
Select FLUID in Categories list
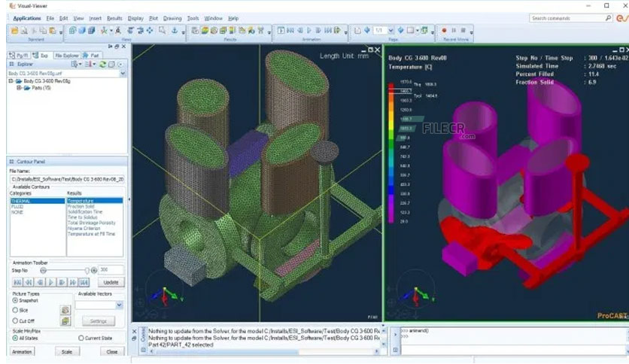[x=17, y=207]
